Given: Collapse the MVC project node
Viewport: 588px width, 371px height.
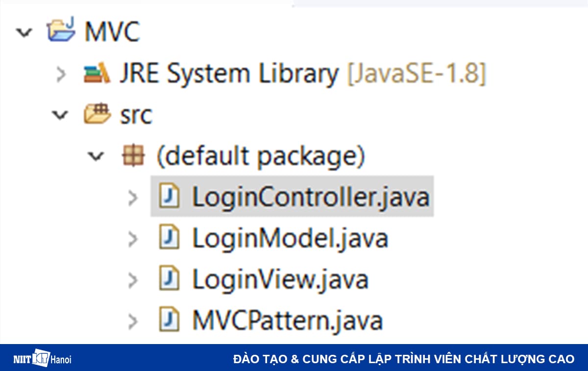Looking at the screenshot, I should tap(24, 30).
